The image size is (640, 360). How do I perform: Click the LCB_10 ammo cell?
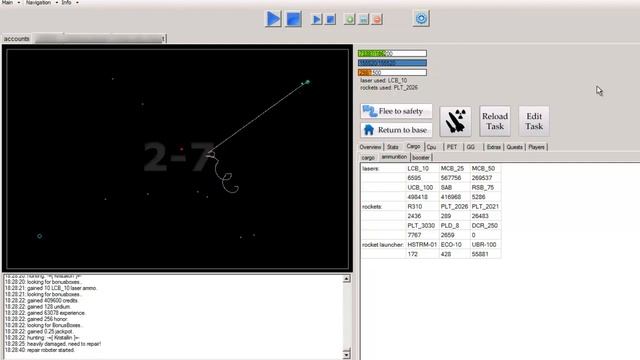(x=422, y=169)
